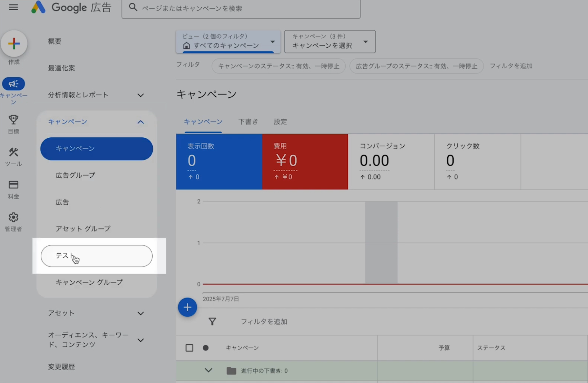This screenshot has height=383, width=588.
Task: Open the 料金 billing card icon
Action: pos(13,185)
